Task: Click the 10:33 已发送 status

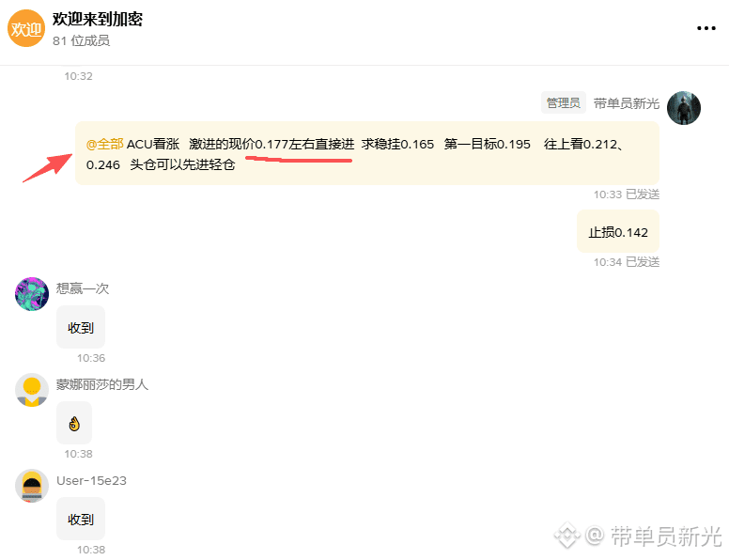Action: coord(627,194)
